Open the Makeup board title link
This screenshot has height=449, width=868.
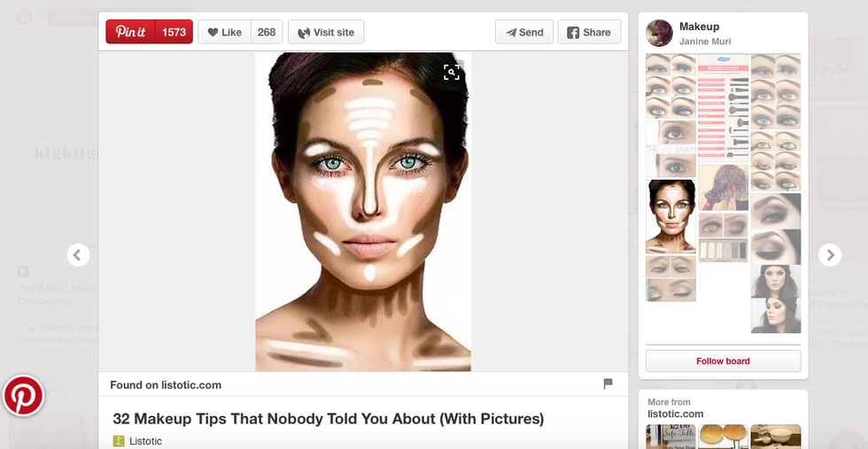tap(699, 27)
